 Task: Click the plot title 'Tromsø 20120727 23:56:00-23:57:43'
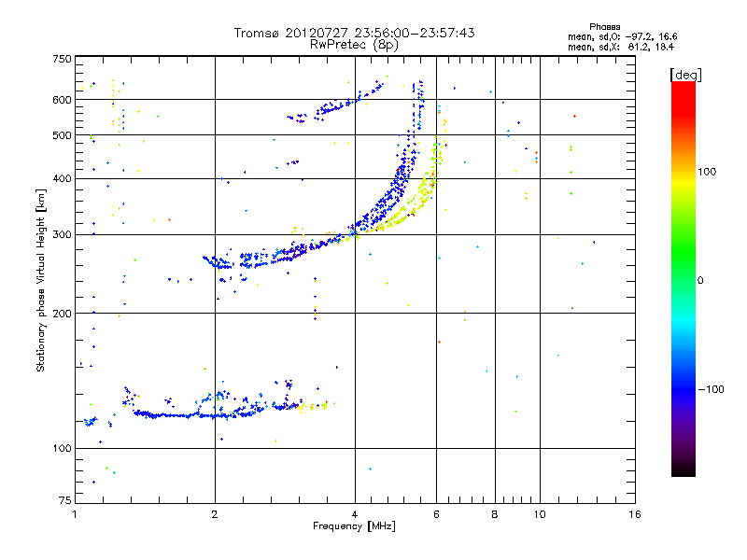click(354, 33)
